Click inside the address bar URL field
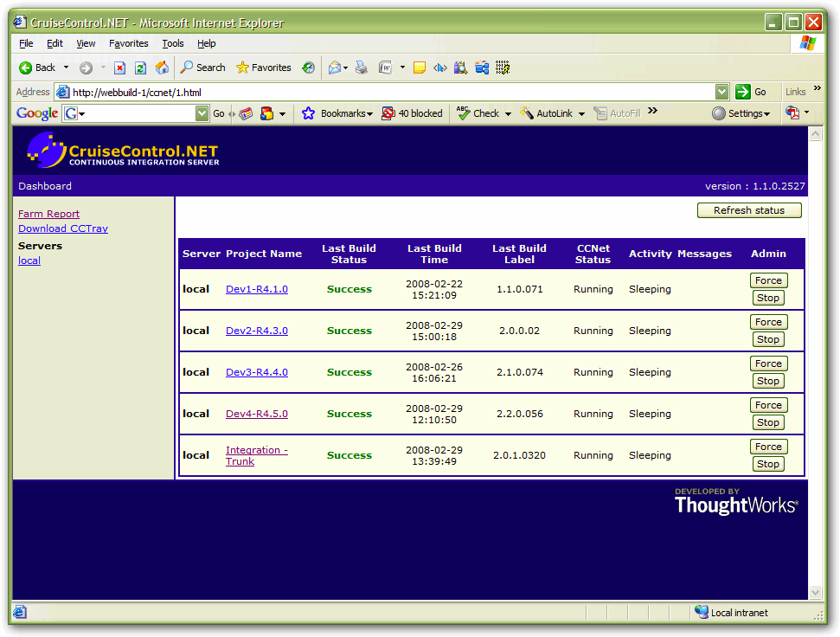This screenshot has height=637, width=840. coord(389,92)
